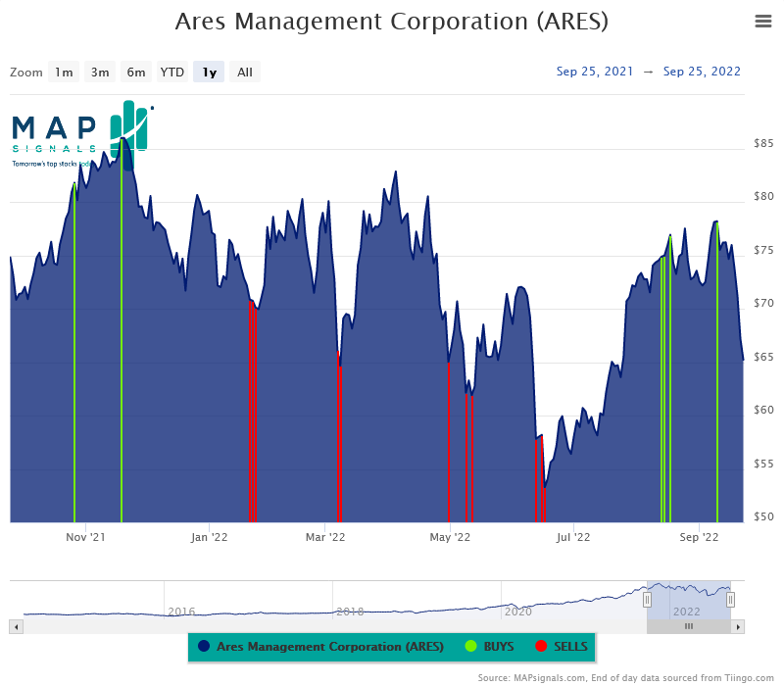Click the 2018 label in navigator
784x686 pixels.
350,612
